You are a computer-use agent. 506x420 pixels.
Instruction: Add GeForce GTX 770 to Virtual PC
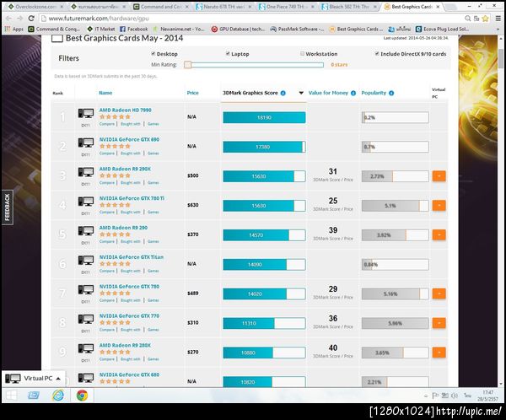[x=439, y=323]
